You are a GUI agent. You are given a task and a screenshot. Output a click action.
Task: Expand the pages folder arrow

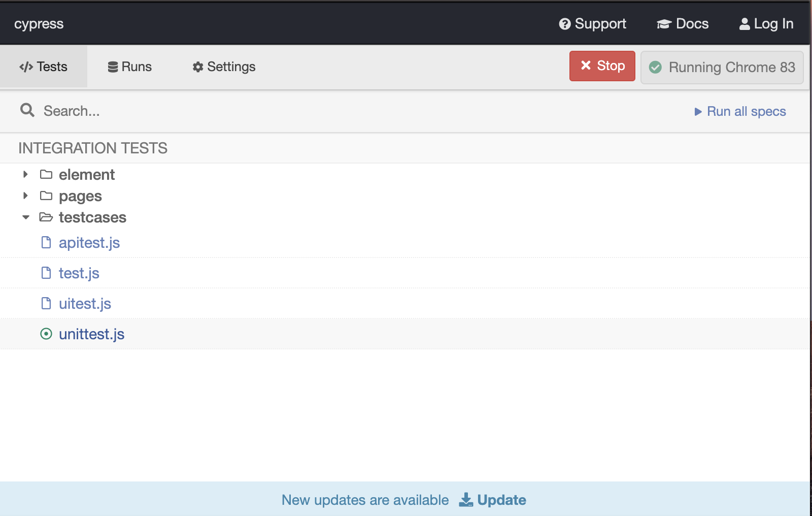[25, 196]
